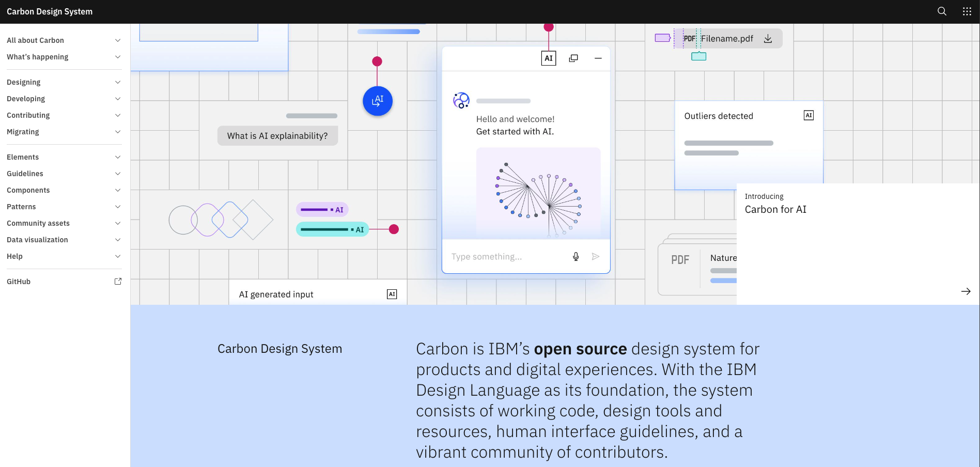
Task: Click the What is AI explainability? chip
Action: pyautogui.click(x=277, y=136)
